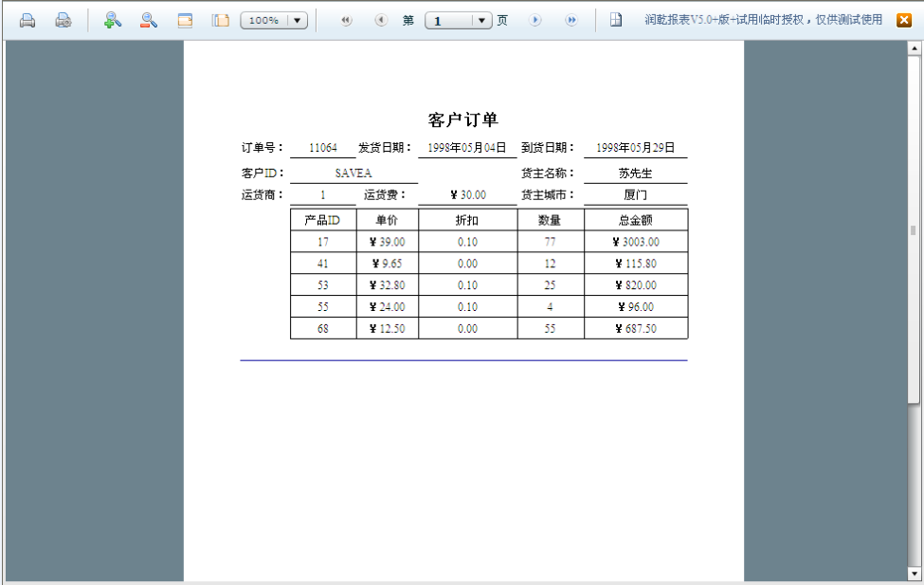Click the 折扣 column header
The image size is (924, 585).
(467, 220)
